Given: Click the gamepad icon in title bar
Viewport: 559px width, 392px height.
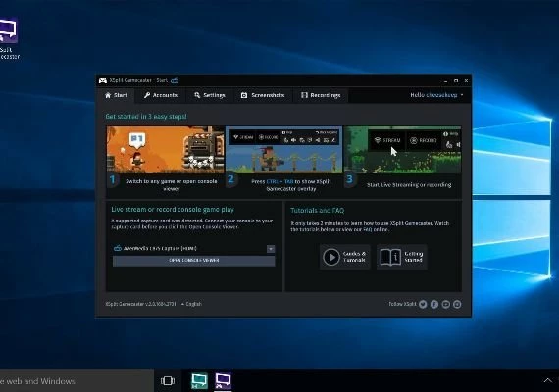Looking at the screenshot, I should click(103, 81).
